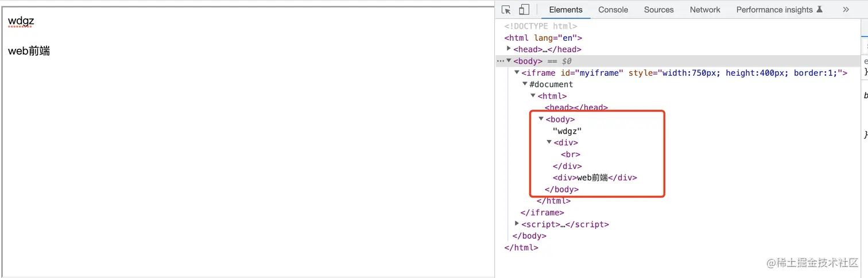Show more DevTools tabs via chevrons
868x278 pixels.
point(846,10)
